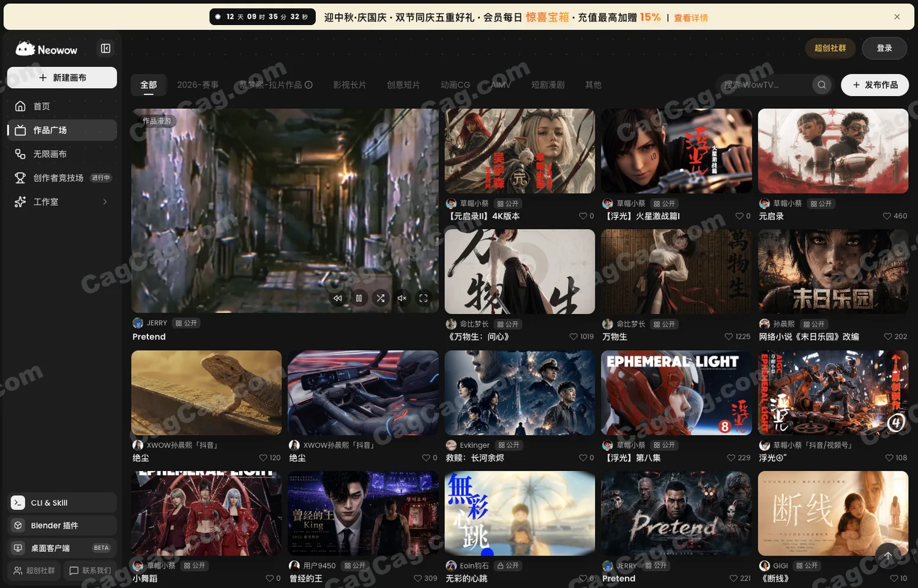Viewport: 918px width, 588px height.
Task: Click the 作品漫游 label on featured video
Action: tap(157, 121)
